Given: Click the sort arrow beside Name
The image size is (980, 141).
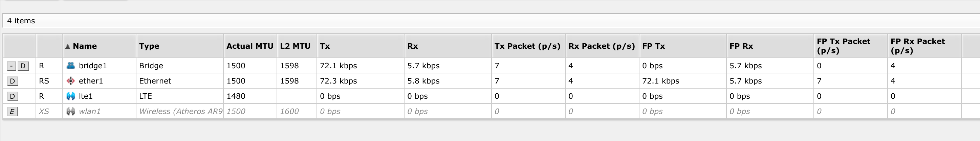Looking at the screenshot, I should [x=67, y=46].
